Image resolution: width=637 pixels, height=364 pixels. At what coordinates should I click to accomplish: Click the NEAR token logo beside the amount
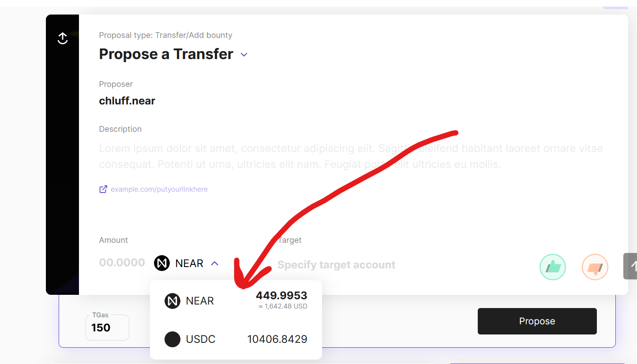point(161,263)
